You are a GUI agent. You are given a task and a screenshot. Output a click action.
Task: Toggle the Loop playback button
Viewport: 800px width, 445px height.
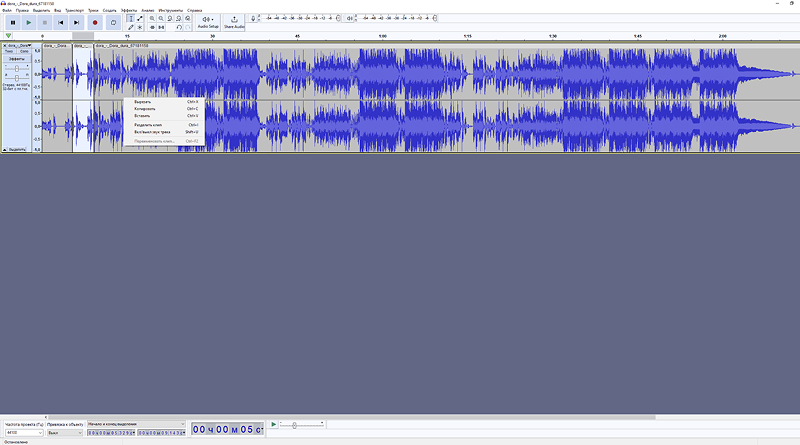113,22
